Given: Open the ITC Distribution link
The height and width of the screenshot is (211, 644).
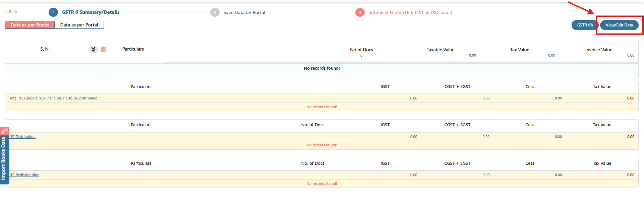Looking at the screenshot, I should pyautogui.click(x=22, y=137).
